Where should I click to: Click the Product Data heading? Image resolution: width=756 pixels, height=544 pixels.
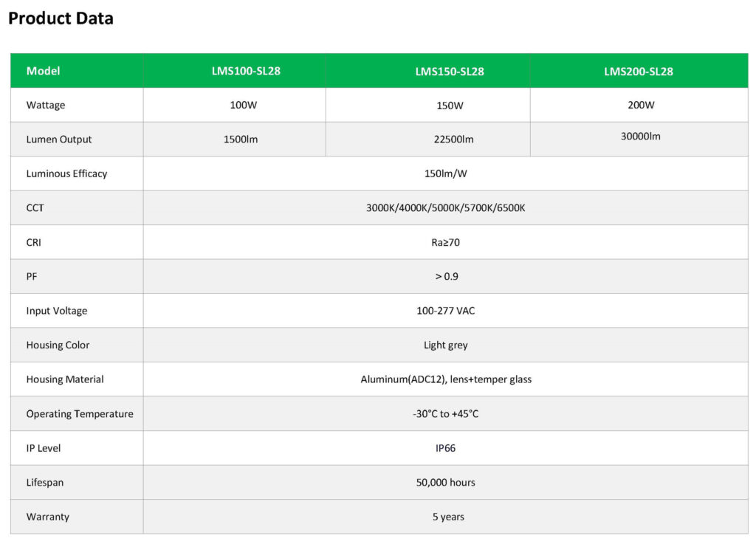point(61,18)
